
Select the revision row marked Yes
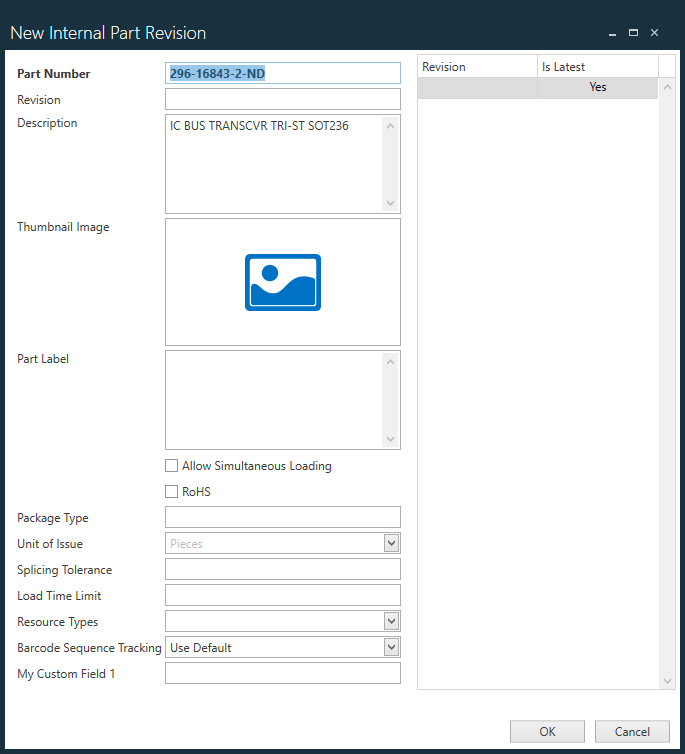tap(537, 88)
